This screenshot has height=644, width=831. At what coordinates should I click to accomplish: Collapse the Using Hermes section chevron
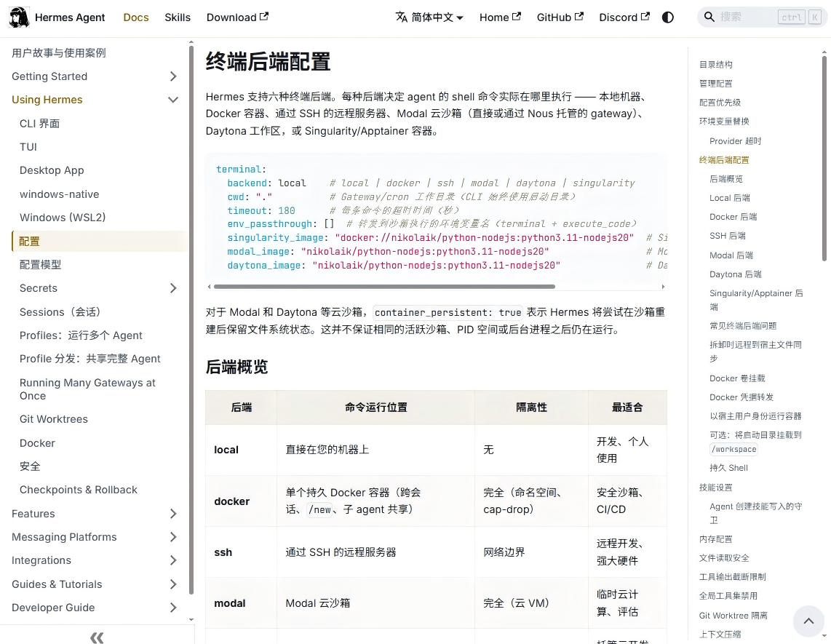coord(173,100)
